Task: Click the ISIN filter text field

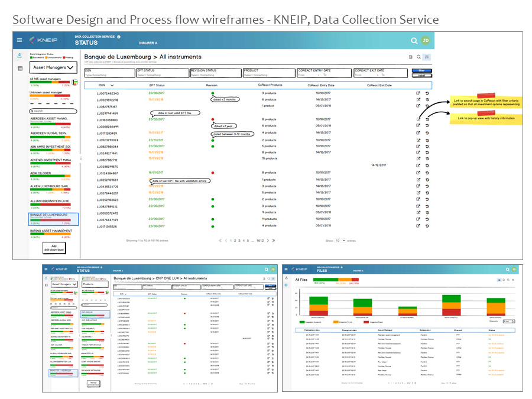Action: click(x=109, y=75)
